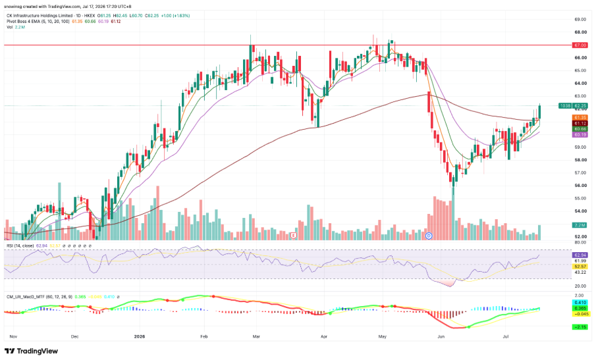Click the 56.00 price axis tick
The width and height of the screenshot is (596, 364).
point(580,186)
